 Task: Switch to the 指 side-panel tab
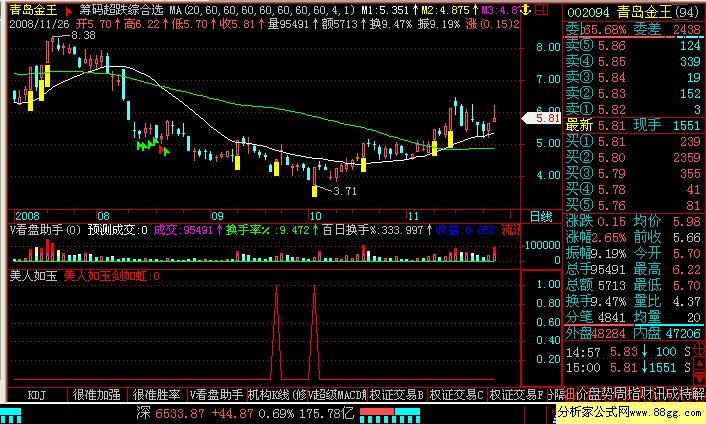pos(634,394)
